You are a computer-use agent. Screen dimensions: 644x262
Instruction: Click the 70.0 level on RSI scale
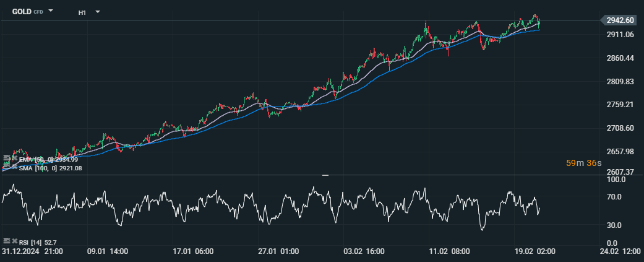[x=615, y=197]
